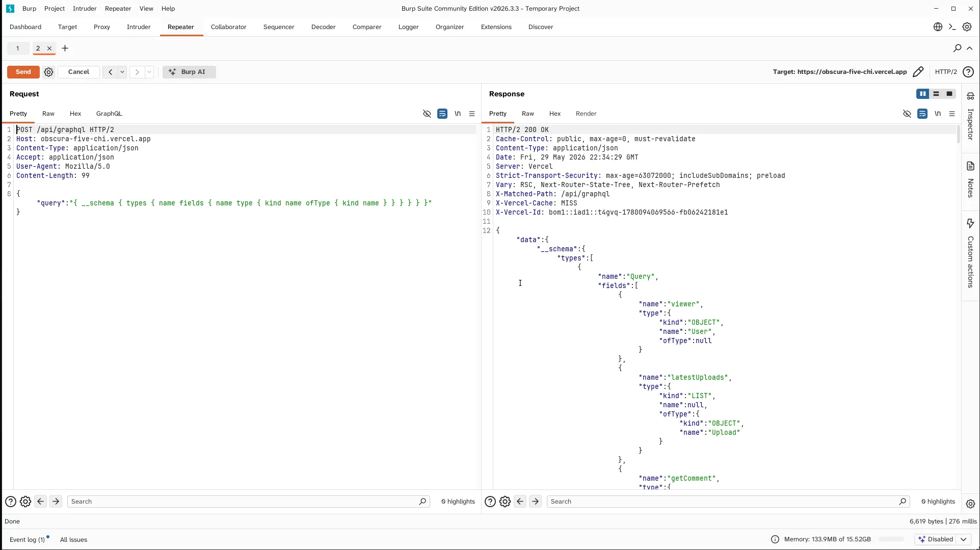Image resolution: width=980 pixels, height=550 pixels.
Task: Open the Repeater send settings gear
Action: tap(48, 72)
